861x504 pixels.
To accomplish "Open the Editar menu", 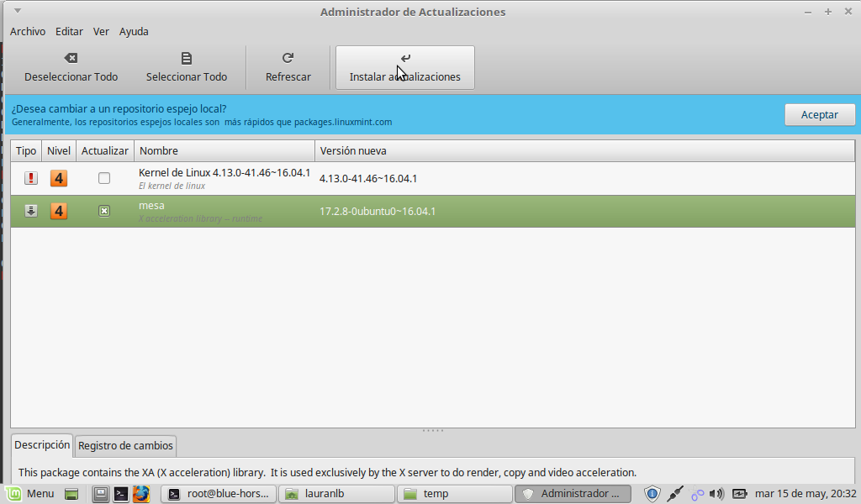I will [x=69, y=31].
